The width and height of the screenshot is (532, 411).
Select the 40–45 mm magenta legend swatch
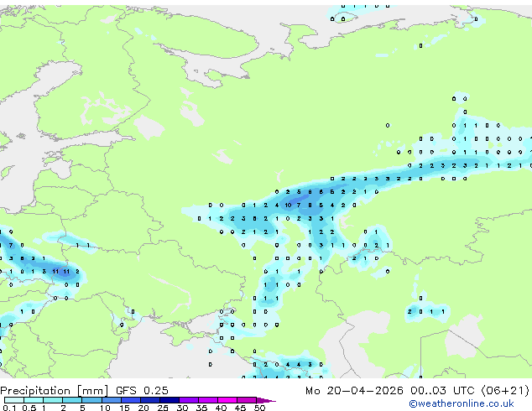tap(227, 400)
